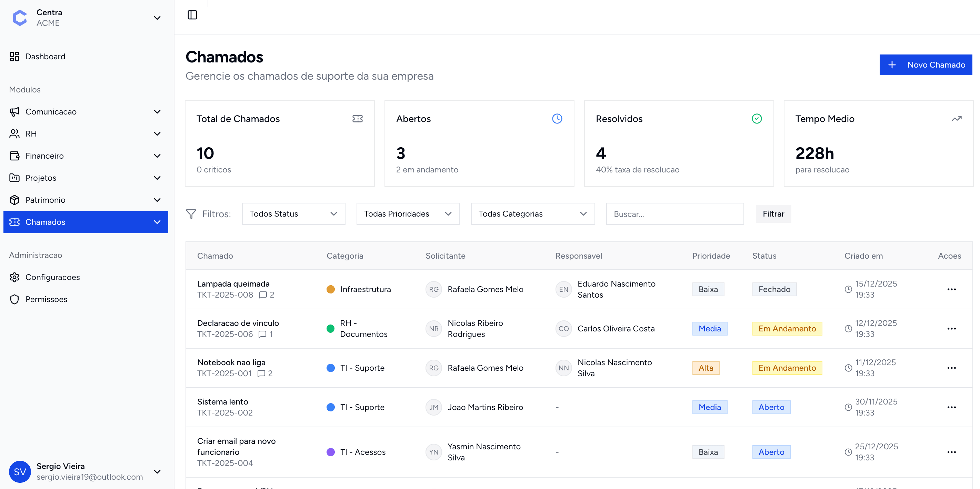Toggle the sidebar panel icon

coord(192,15)
